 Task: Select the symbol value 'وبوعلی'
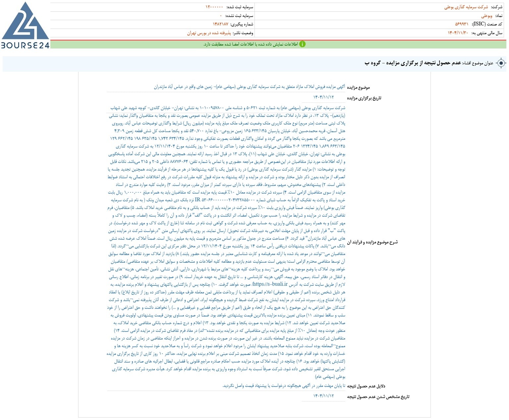[x=487, y=16]
